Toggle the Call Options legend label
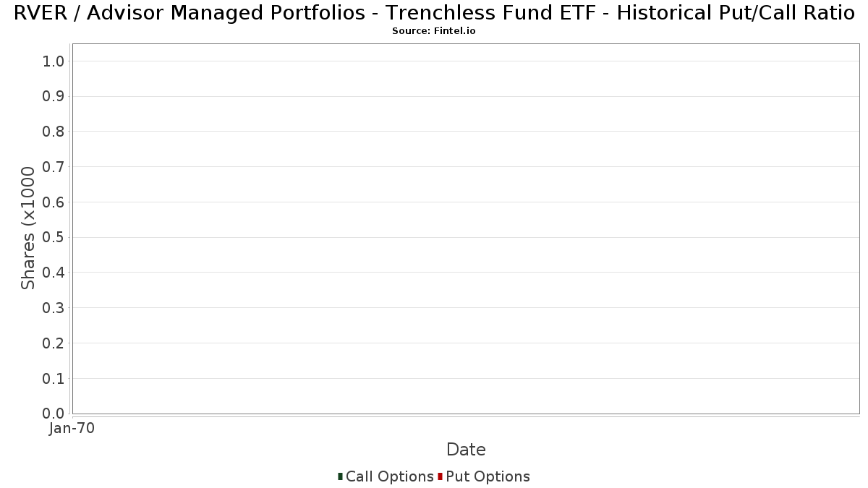 click(x=390, y=476)
